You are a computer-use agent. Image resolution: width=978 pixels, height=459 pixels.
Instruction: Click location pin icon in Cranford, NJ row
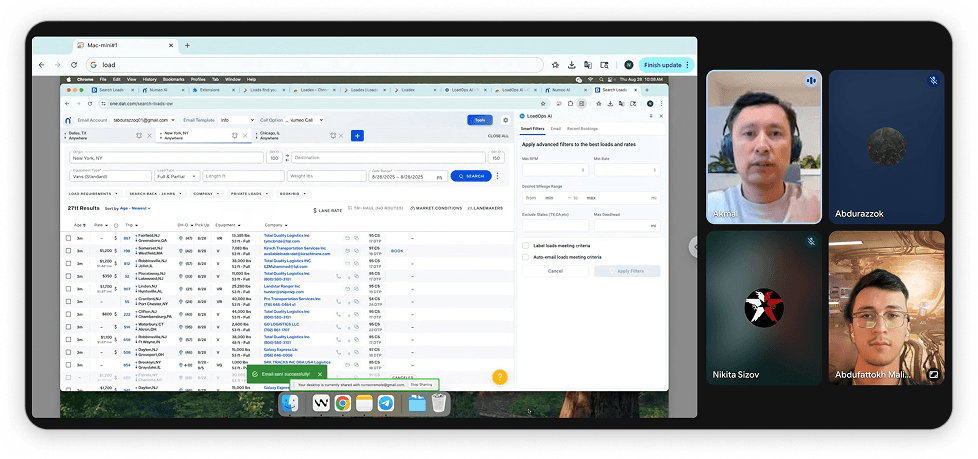click(180, 301)
